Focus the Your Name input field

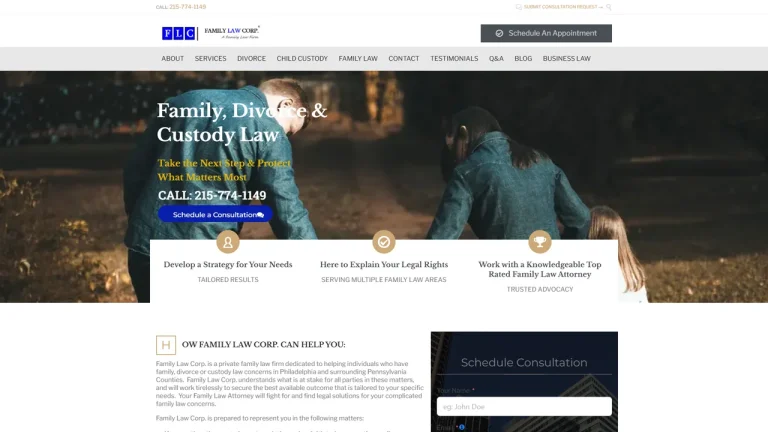click(x=524, y=407)
